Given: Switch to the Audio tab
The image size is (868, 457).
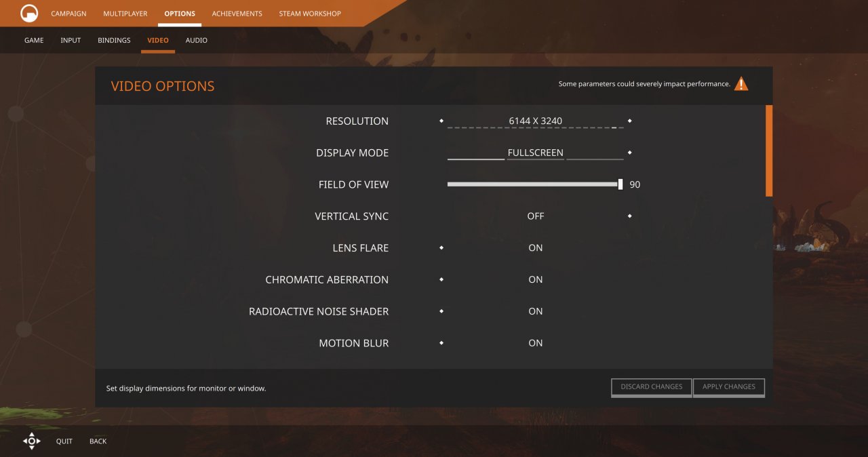Looking at the screenshot, I should pyautogui.click(x=197, y=41).
